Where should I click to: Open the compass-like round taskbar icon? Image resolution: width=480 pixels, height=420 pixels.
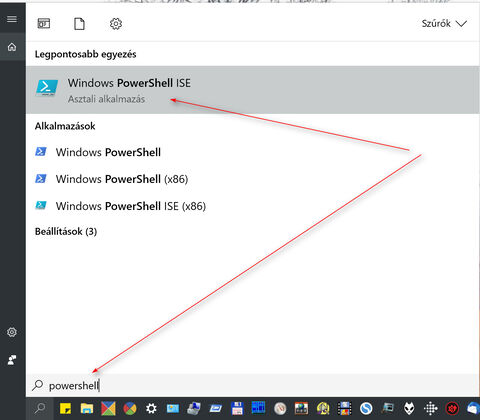[x=280, y=408]
